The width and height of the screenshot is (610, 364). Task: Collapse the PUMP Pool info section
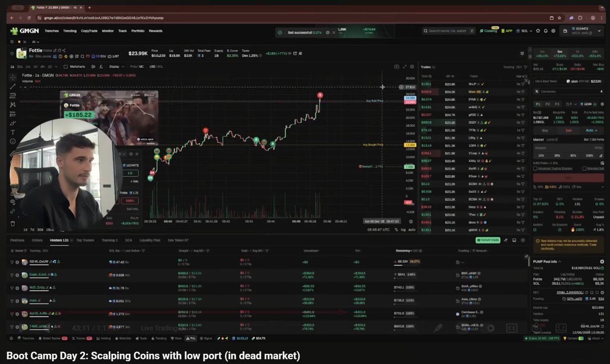[x=561, y=261]
